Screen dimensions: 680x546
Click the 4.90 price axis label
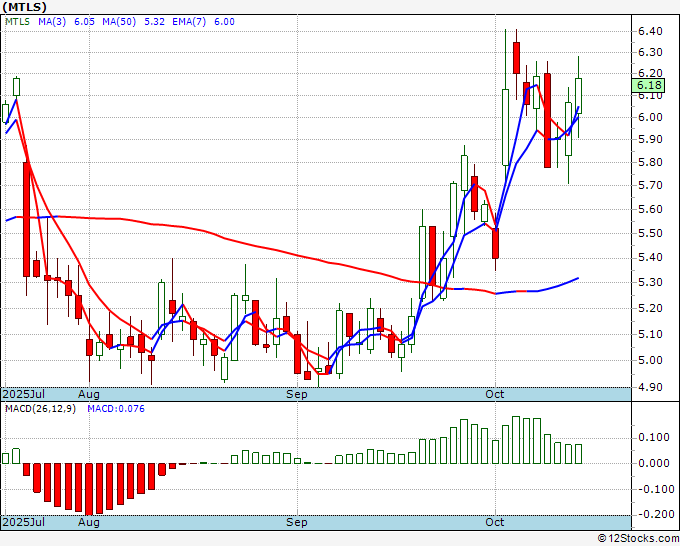[650, 387]
